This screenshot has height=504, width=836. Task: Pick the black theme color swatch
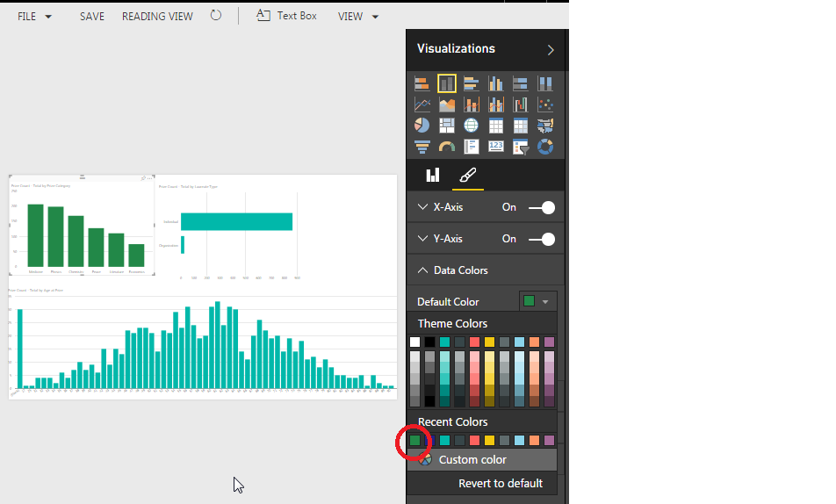point(429,342)
